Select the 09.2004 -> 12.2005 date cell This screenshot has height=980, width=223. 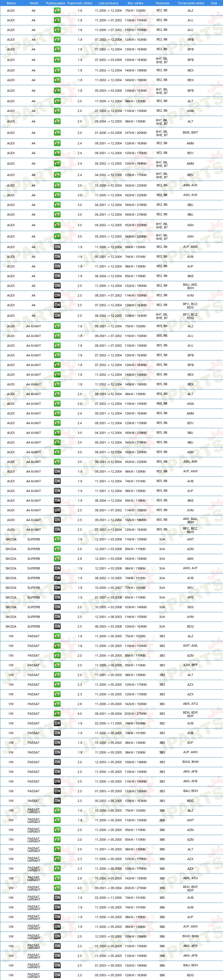pos(108,121)
